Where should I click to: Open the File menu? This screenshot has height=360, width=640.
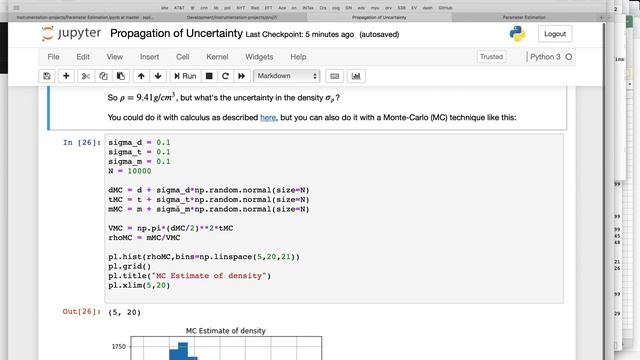(x=53, y=57)
